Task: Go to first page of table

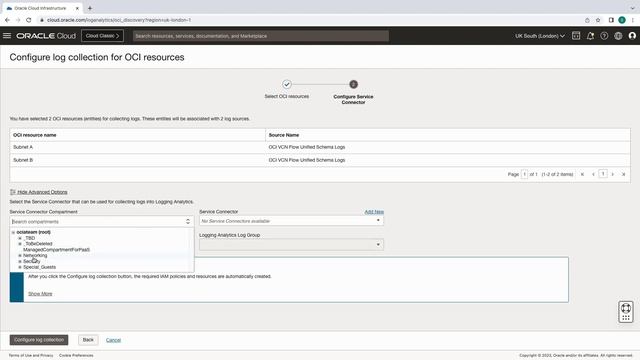Action: pyautogui.click(x=582, y=174)
